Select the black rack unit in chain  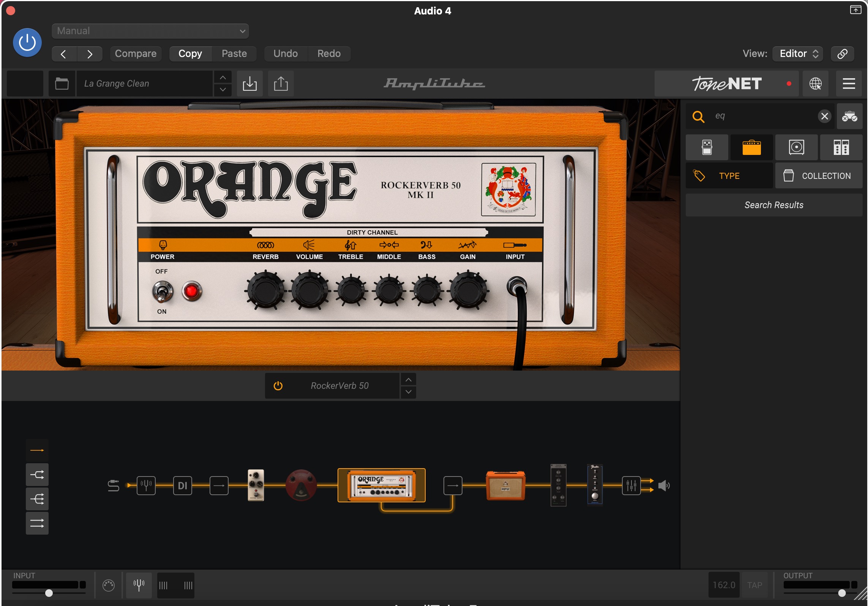[558, 485]
